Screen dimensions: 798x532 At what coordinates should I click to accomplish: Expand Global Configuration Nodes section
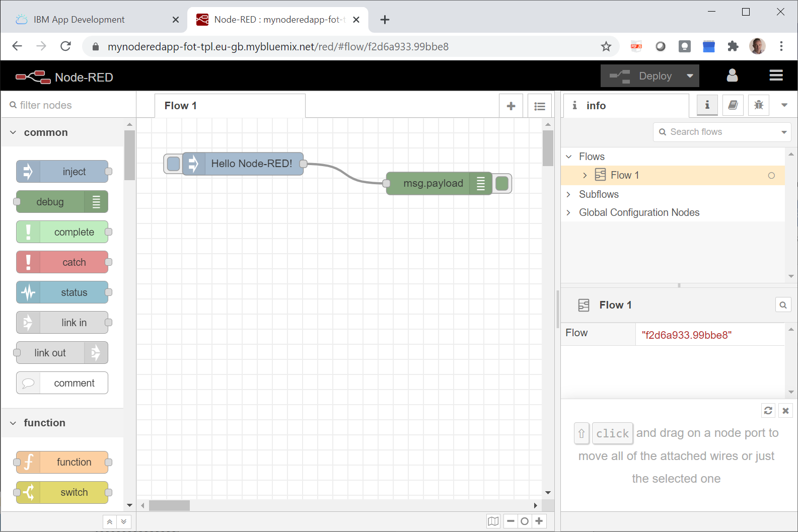pos(569,212)
